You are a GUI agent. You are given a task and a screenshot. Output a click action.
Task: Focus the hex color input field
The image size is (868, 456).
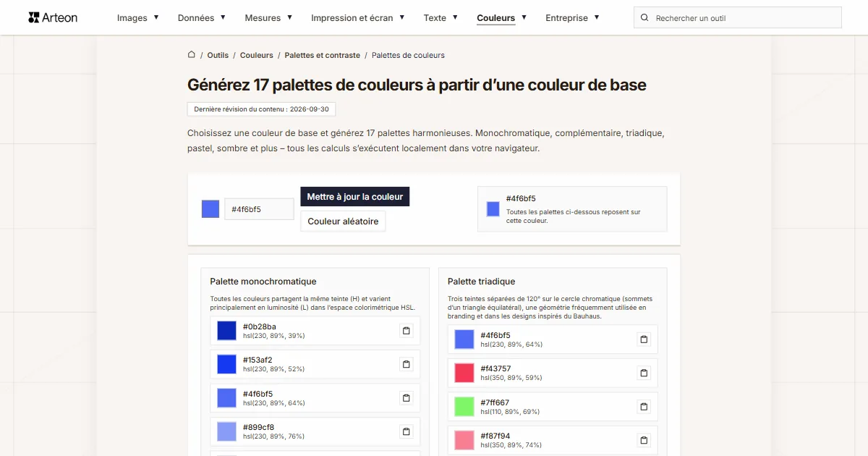click(259, 209)
